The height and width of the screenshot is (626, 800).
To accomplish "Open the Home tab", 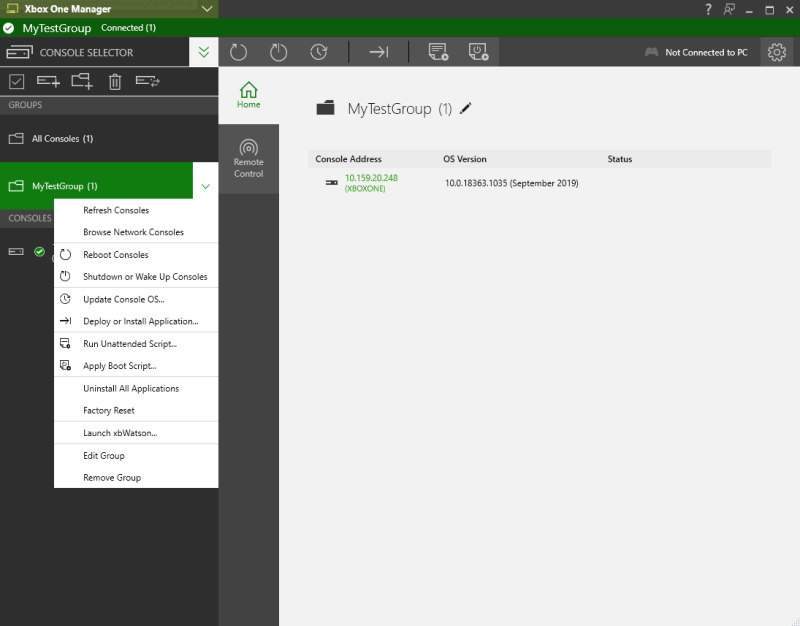I will tap(248, 95).
